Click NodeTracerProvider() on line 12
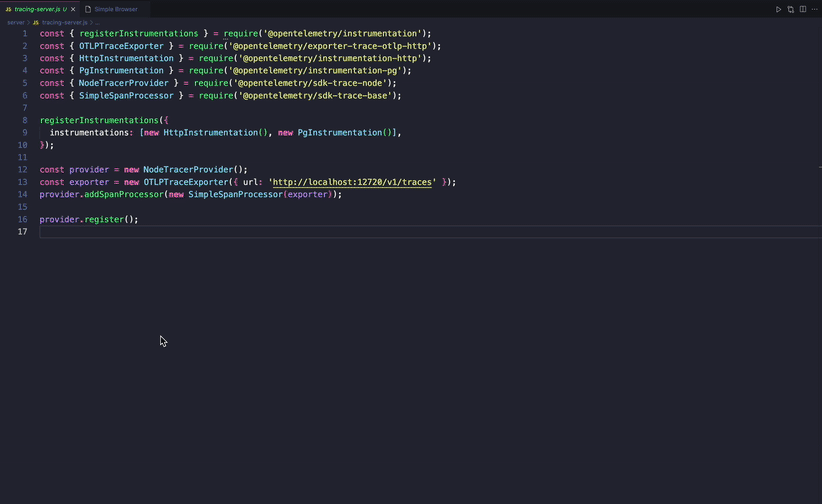 (193, 169)
